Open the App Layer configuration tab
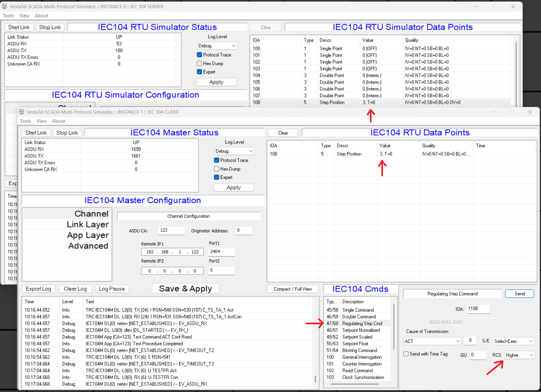Viewport: 541px width, 392px height. click(88, 235)
